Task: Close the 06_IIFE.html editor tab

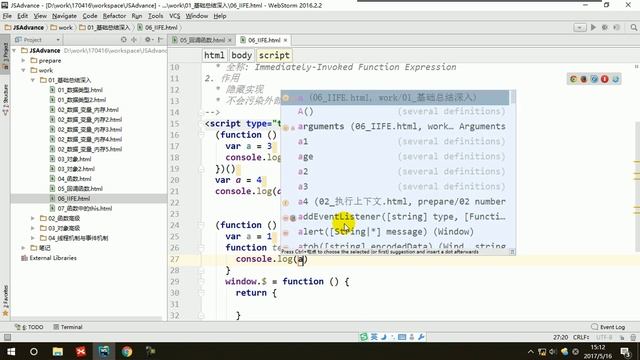Action: click(285, 40)
